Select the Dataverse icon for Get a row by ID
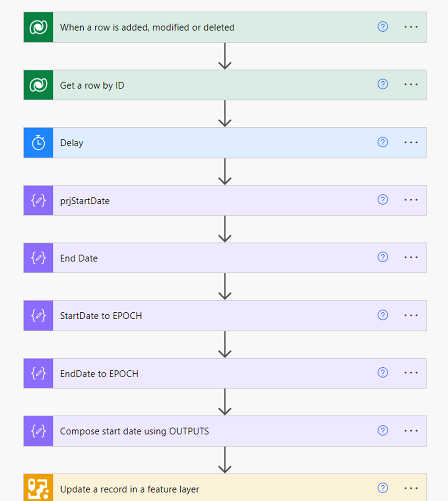The height and width of the screenshot is (501, 448). point(38,85)
